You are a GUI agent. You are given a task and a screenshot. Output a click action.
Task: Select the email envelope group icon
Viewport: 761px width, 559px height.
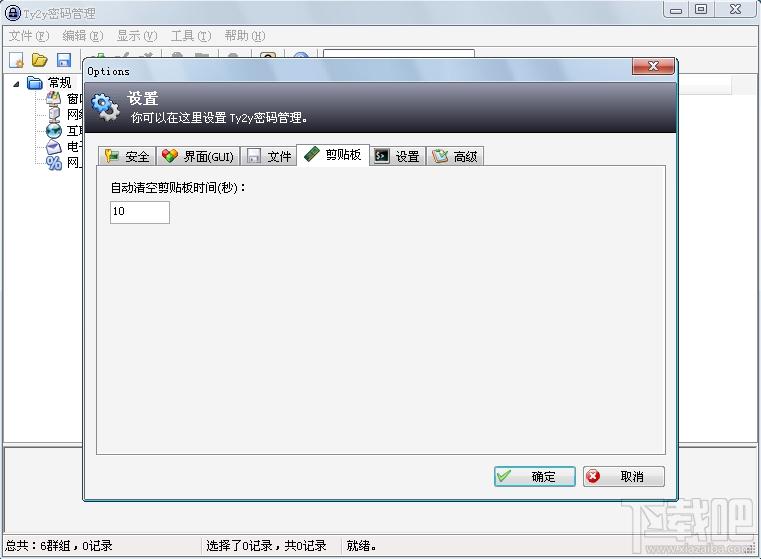pos(53,147)
